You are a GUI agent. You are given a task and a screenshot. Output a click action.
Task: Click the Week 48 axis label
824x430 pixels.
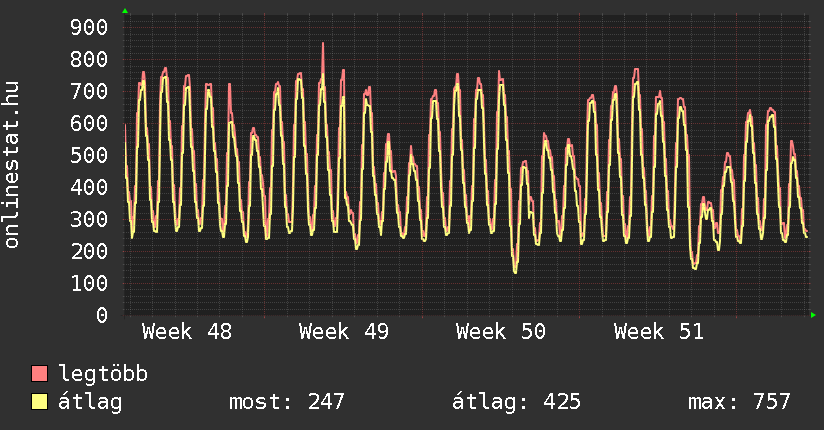pos(187,332)
